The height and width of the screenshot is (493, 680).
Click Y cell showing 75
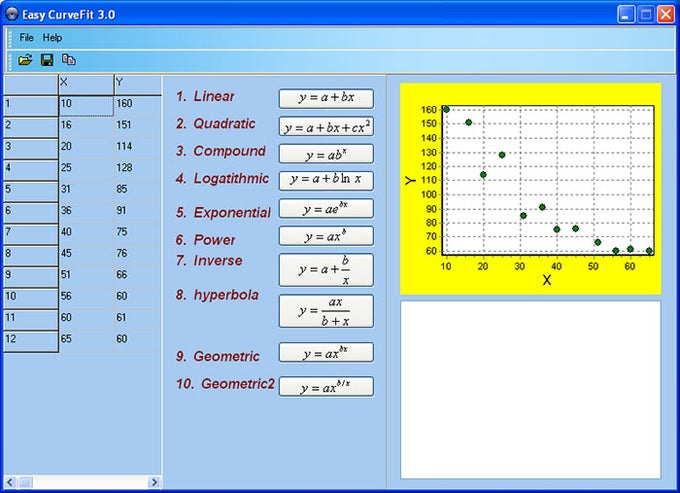(x=138, y=234)
